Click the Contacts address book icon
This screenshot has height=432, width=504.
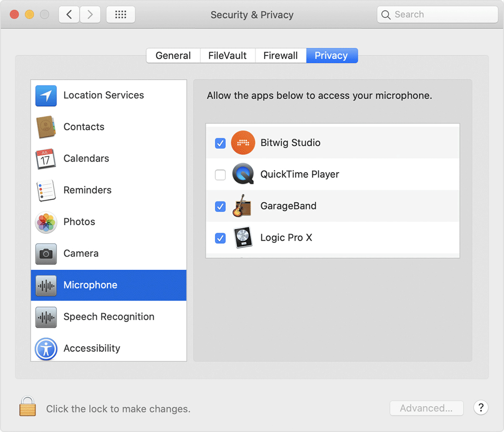click(x=46, y=127)
